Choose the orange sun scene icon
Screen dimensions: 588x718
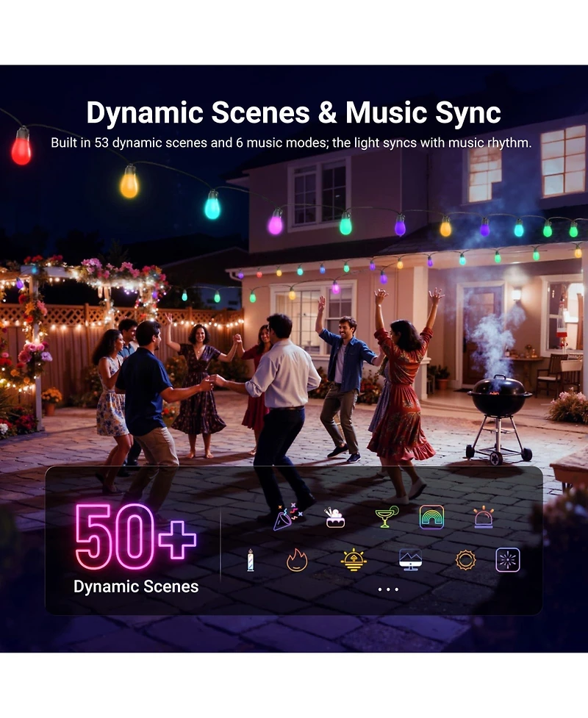coord(466,559)
